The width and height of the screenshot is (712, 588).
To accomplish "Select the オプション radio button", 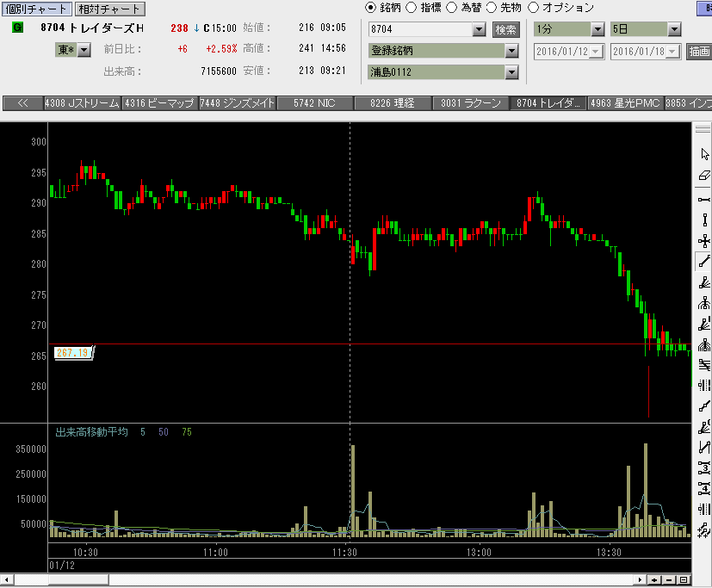I will [533, 8].
